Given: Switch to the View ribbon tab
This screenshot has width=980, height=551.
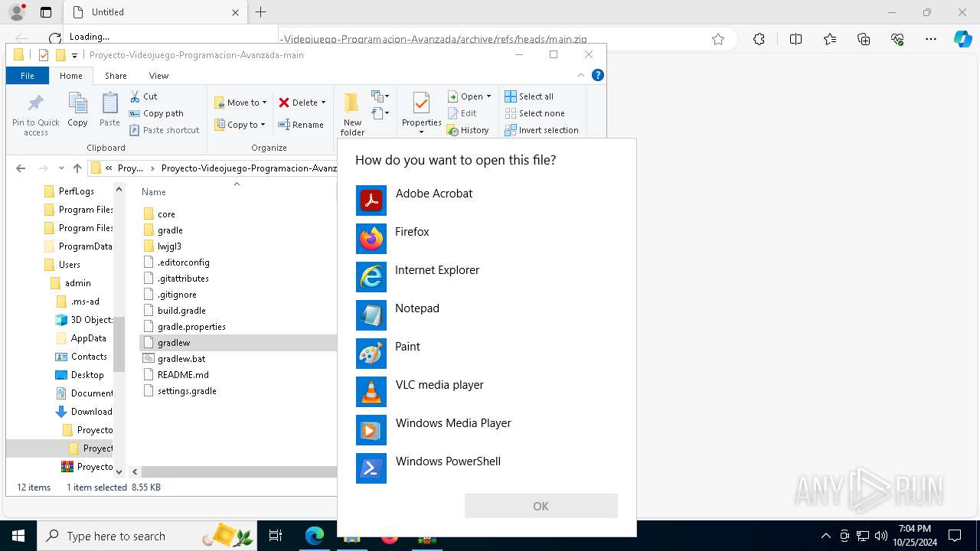Looking at the screenshot, I should pyautogui.click(x=158, y=76).
